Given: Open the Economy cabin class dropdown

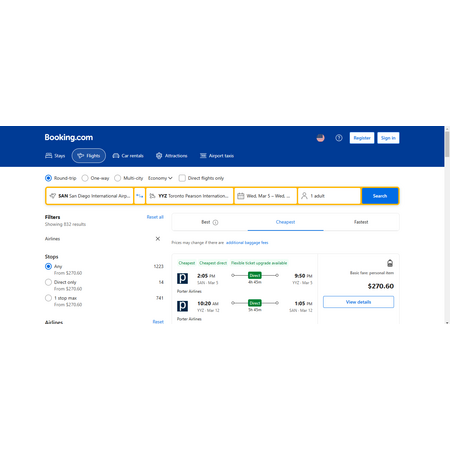Looking at the screenshot, I should click(x=160, y=178).
